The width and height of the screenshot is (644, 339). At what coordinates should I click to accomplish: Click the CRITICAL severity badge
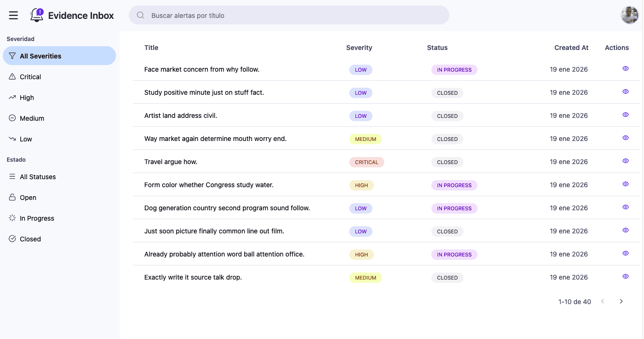pos(367,162)
